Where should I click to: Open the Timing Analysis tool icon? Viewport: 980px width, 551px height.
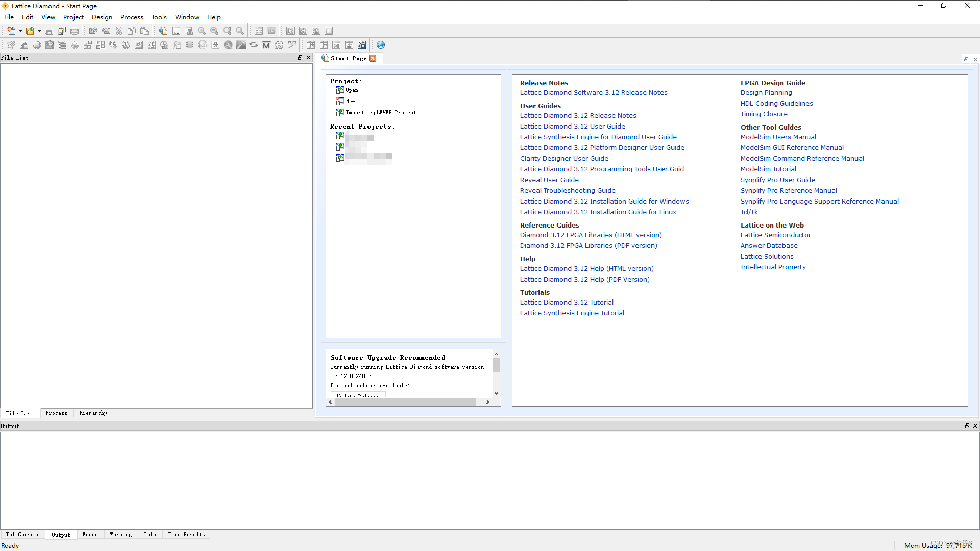[164, 45]
